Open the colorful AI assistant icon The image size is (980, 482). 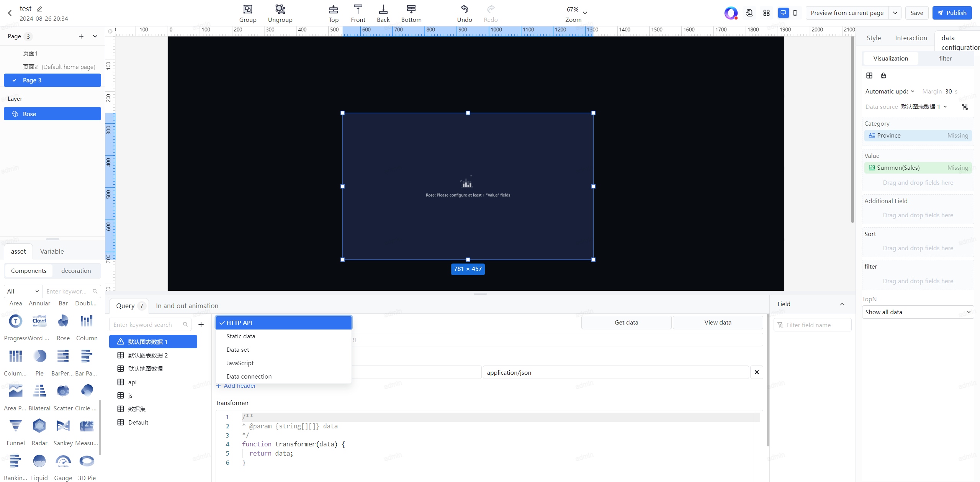[x=731, y=13]
